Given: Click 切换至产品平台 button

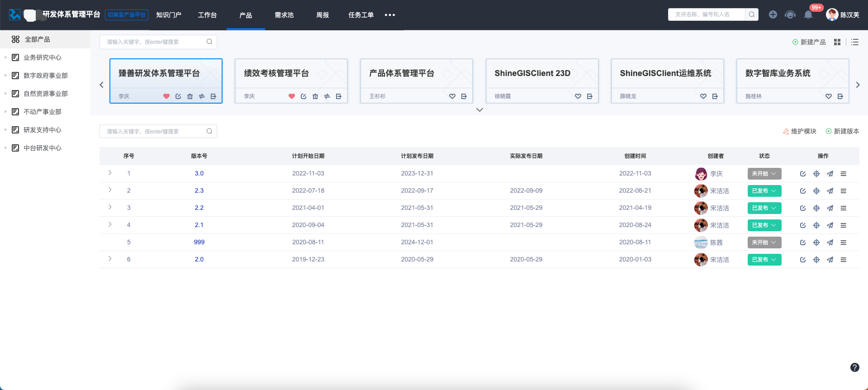Looking at the screenshot, I should pos(127,15).
